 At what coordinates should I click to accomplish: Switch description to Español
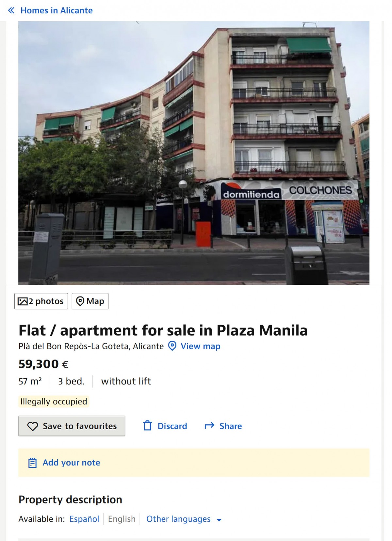coord(84,519)
